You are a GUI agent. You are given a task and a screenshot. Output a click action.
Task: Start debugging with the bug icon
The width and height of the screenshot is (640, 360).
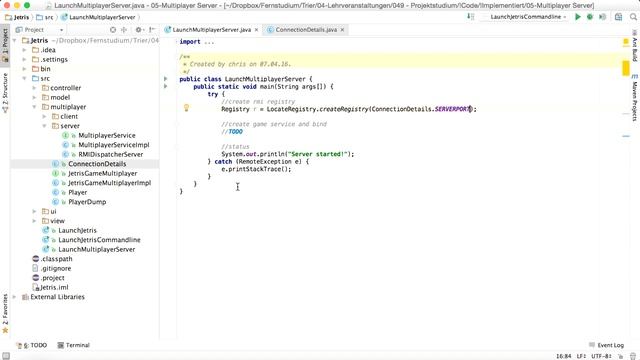[x=590, y=17]
